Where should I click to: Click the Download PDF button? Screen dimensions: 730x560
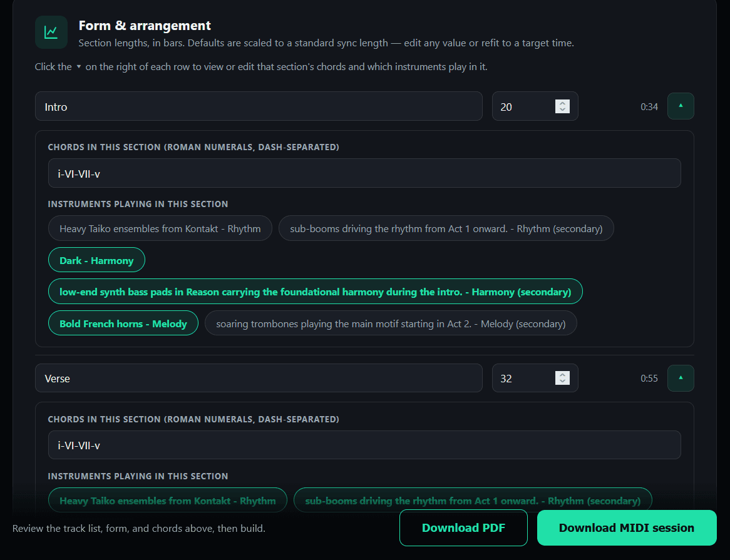click(x=463, y=528)
